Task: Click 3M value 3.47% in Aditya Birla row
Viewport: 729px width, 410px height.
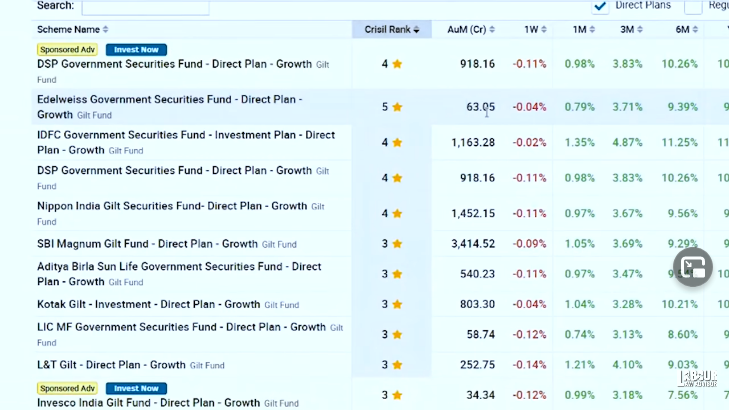Action: (x=627, y=274)
